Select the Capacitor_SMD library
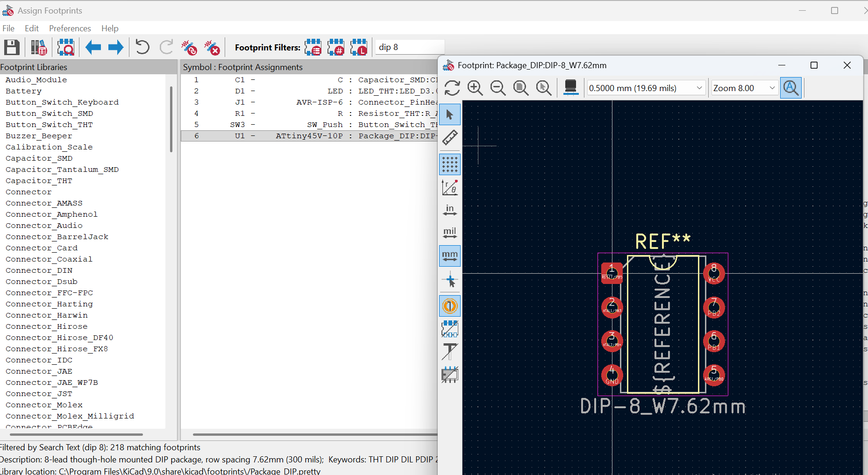The image size is (868, 475). point(39,158)
